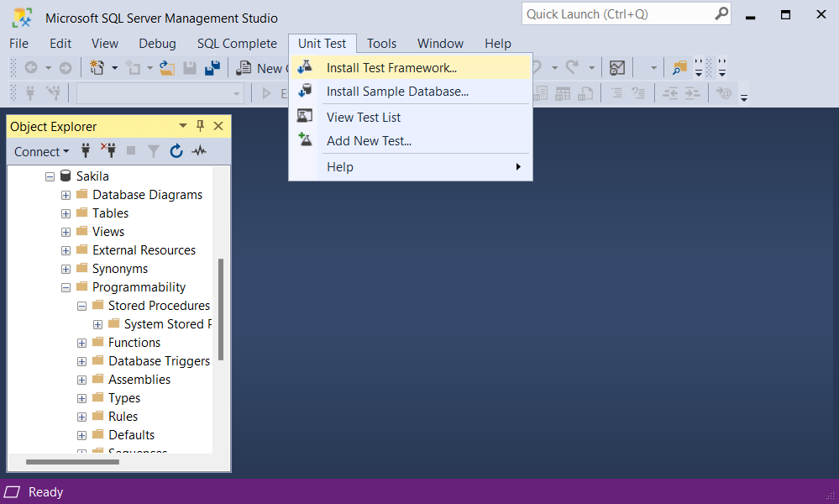Open SQL Editor toolbar overflow options
839x504 pixels.
tap(744, 98)
